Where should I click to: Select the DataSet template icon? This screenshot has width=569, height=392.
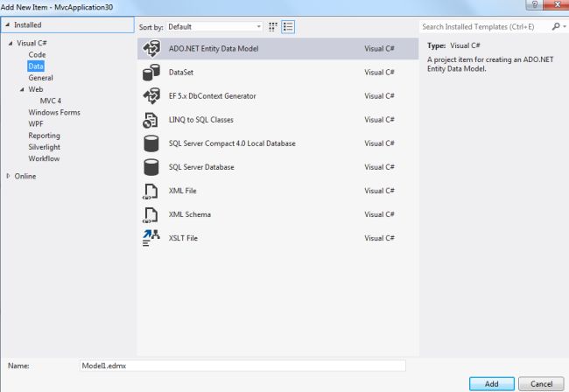pyautogui.click(x=150, y=72)
